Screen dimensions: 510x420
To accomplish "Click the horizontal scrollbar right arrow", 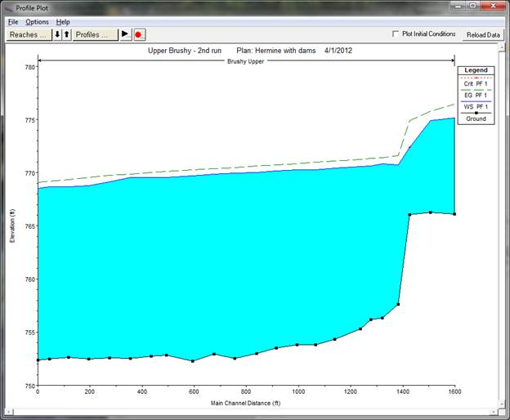I will tap(494, 412).
